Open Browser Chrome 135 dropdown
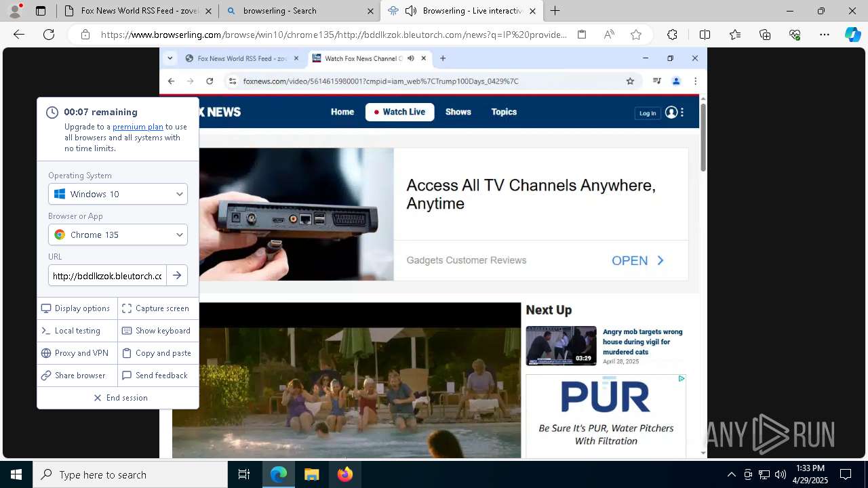The height and width of the screenshot is (488, 868). 118,235
